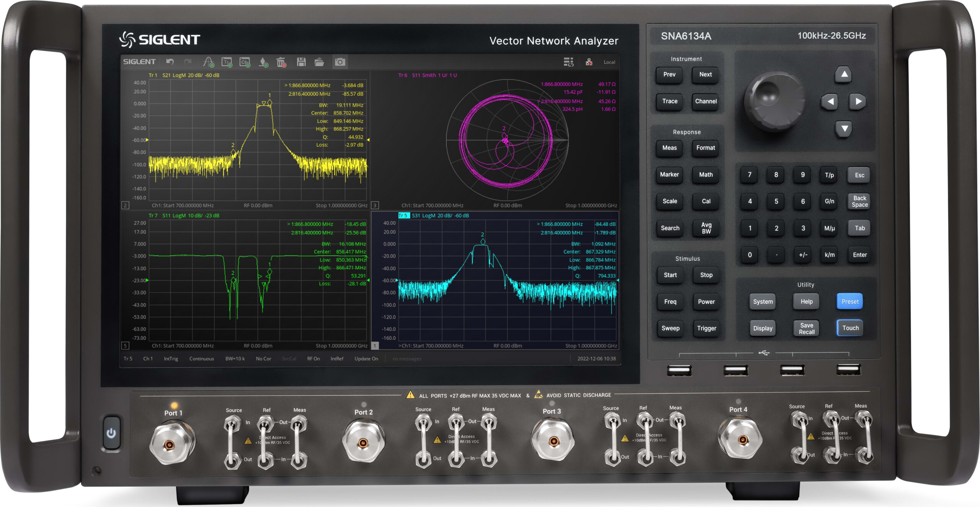Add a new channel (Ch+ icon)
The image size is (980, 507).
pyautogui.click(x=245, y=62)
